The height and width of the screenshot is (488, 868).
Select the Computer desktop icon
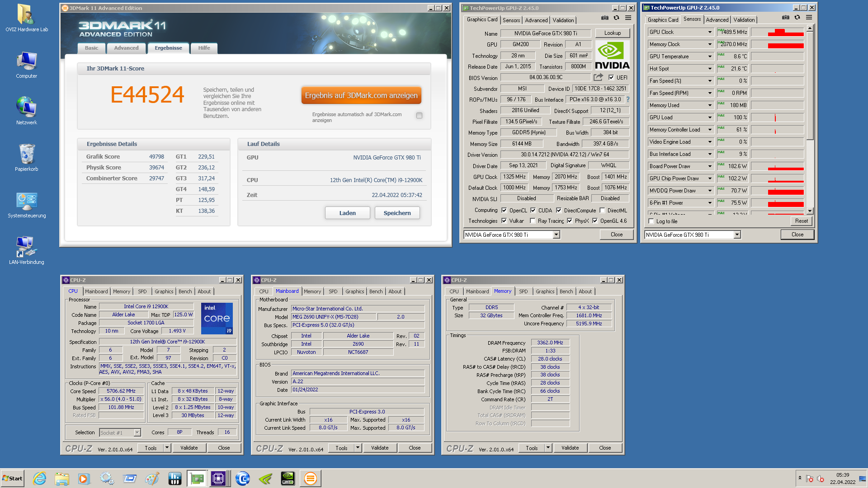(x=26, y=65)
